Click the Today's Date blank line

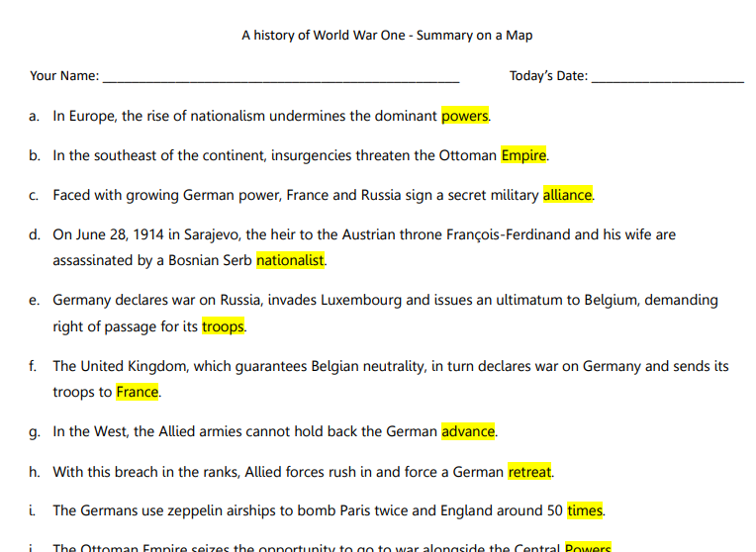[x=667, y=77]
